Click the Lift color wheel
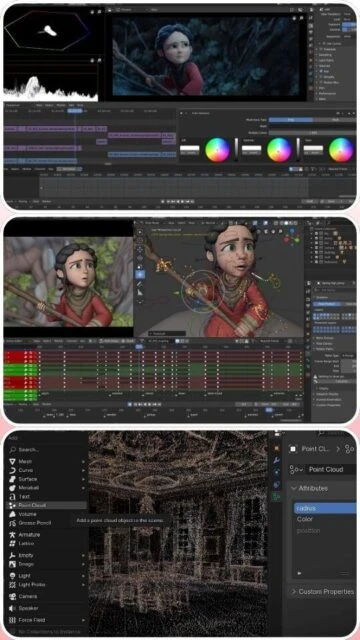360x640 pixels. 217,150
